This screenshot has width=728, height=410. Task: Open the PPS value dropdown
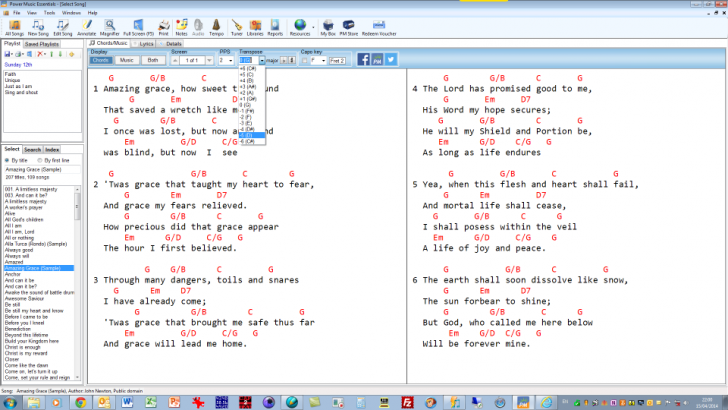230,60
